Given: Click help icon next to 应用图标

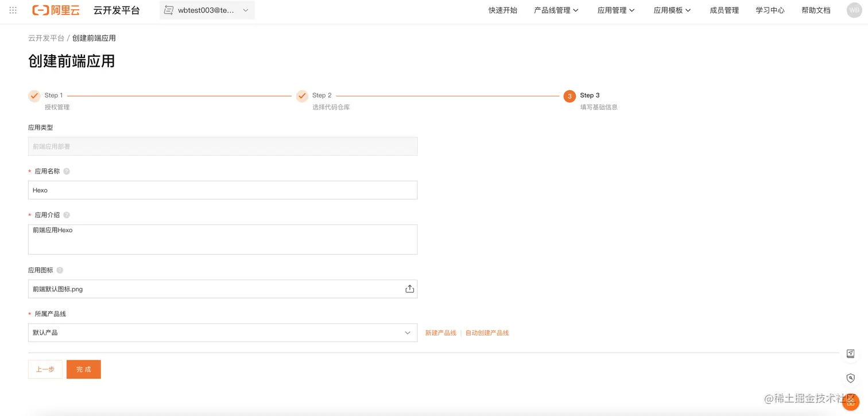Looking at the screenshot, I should [60, 270].
